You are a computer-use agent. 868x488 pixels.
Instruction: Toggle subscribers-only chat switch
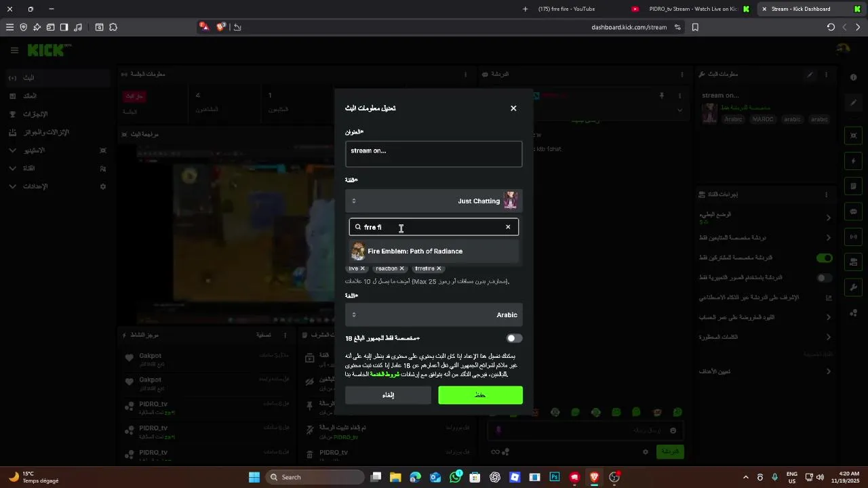tap(824, 258)
